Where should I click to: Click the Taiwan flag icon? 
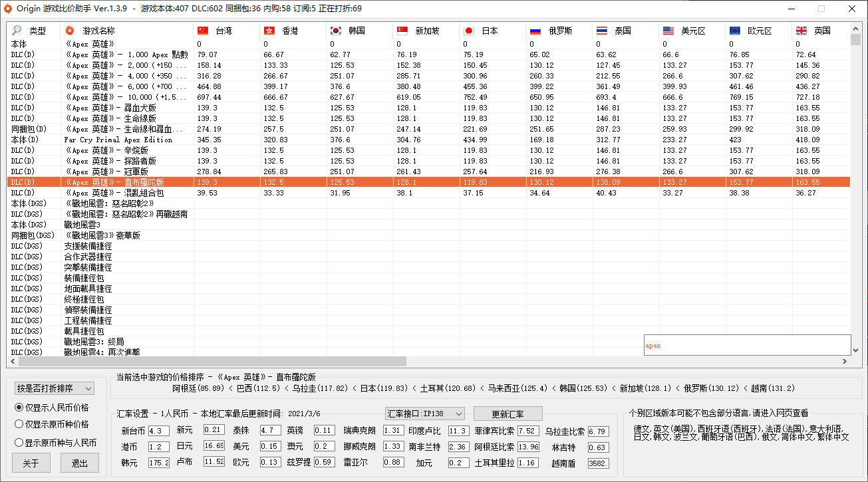click(x=203, y=31)
